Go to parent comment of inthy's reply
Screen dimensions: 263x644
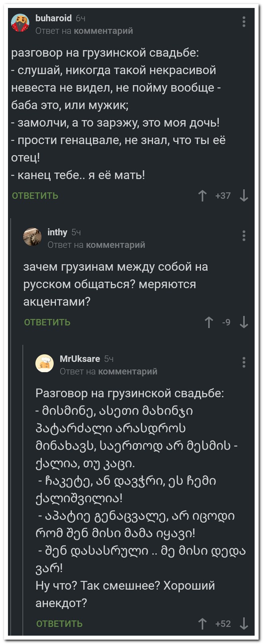coord(115,245)
